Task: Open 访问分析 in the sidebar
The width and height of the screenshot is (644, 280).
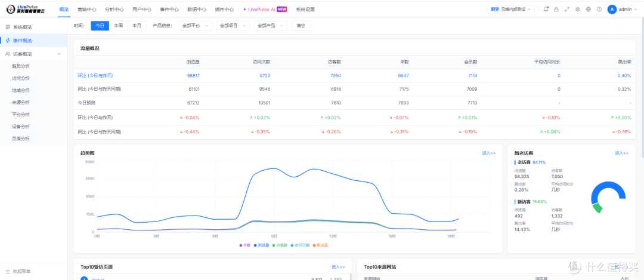Action: [x=20, y=78]
